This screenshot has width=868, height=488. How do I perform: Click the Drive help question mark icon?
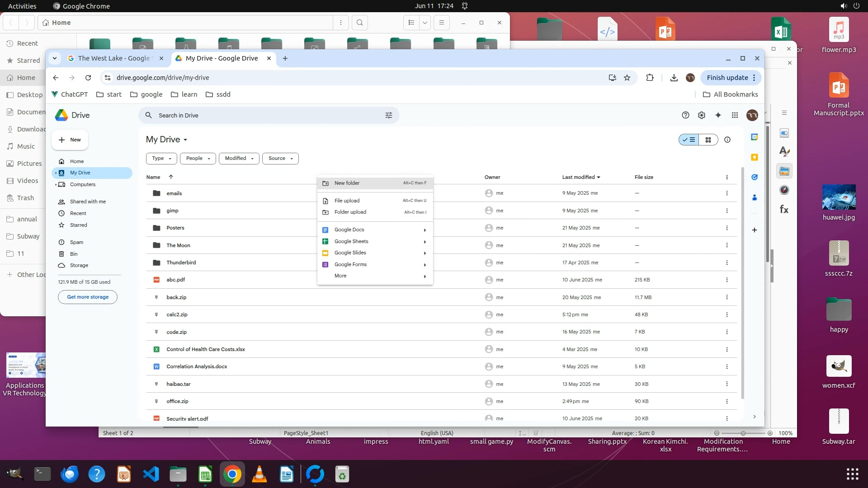[685, 115]
